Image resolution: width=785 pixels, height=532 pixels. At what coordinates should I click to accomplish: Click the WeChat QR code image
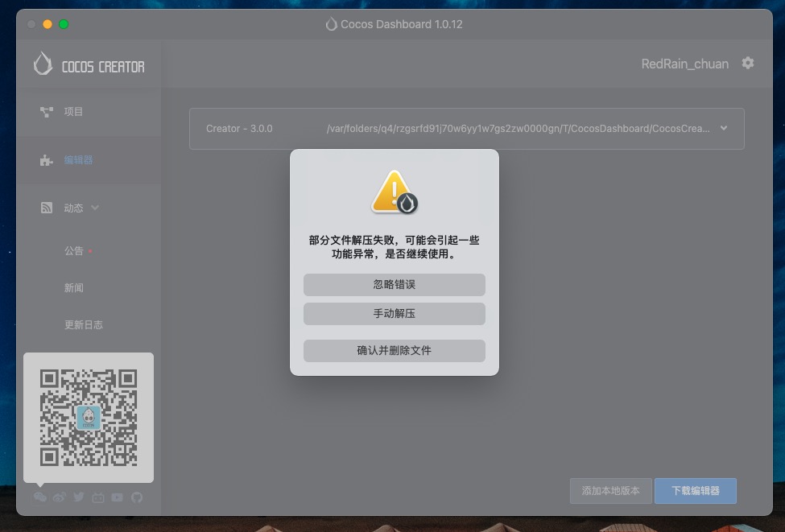point(89,418)
